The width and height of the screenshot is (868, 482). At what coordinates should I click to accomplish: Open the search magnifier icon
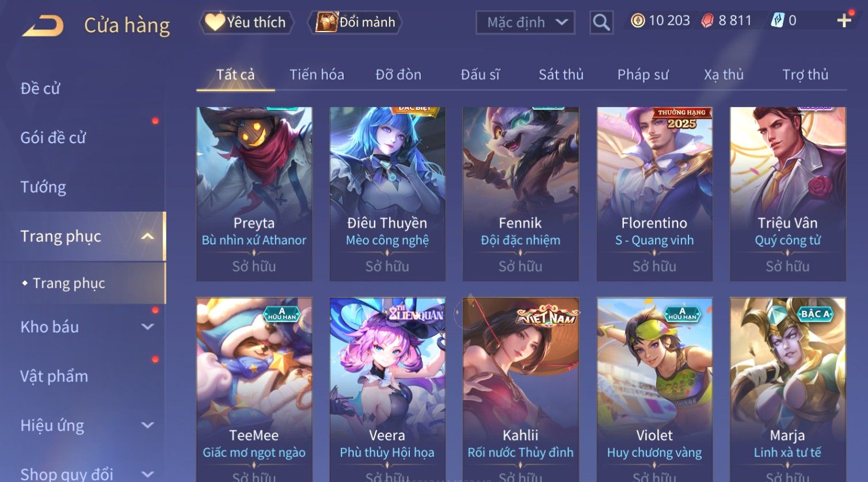601,22
